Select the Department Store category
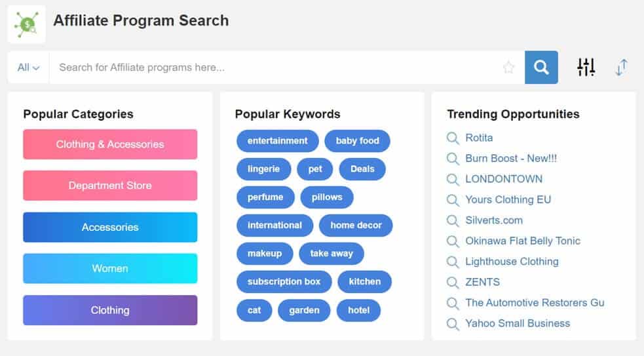The image size is (644, 356). [x=110, y=186]
